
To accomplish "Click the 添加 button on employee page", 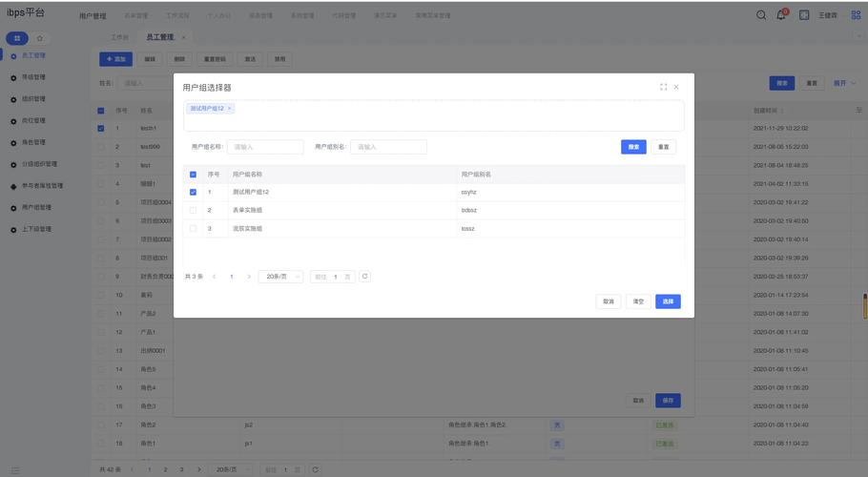I will 115,59.
